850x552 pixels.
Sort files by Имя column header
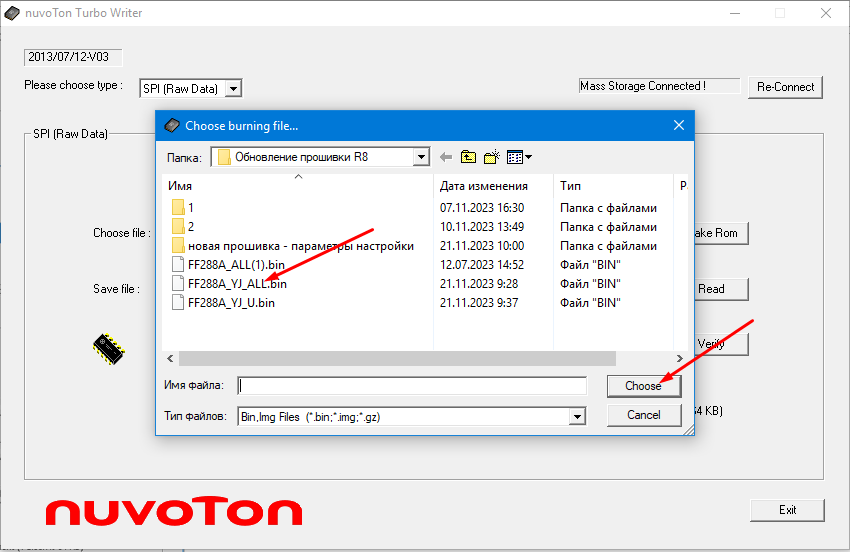[x=298, y=186]
